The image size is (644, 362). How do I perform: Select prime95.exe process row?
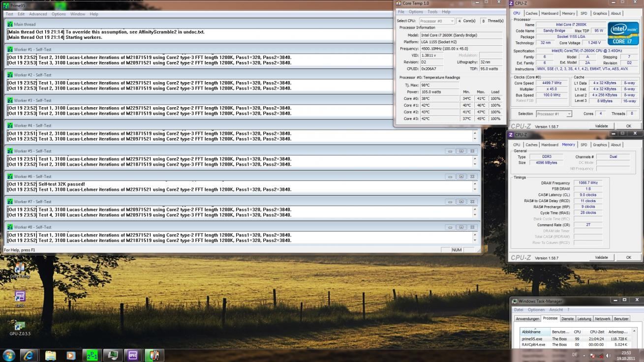click(x=576, y=339)
